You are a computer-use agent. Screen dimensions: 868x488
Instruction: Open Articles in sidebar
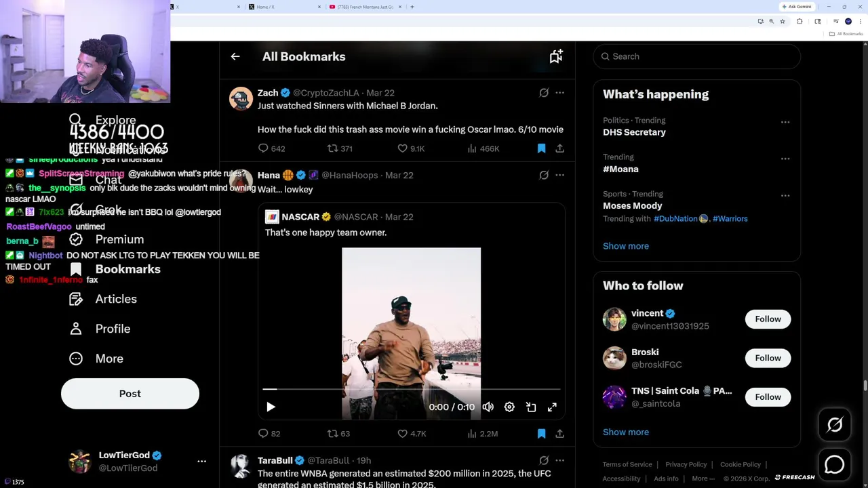103,299
